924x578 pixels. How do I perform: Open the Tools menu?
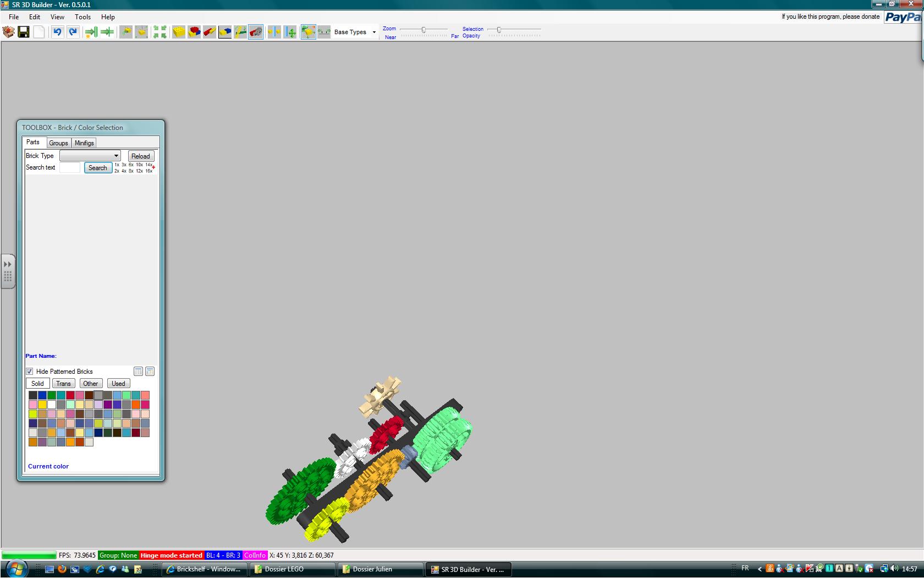tap(83, 17)
